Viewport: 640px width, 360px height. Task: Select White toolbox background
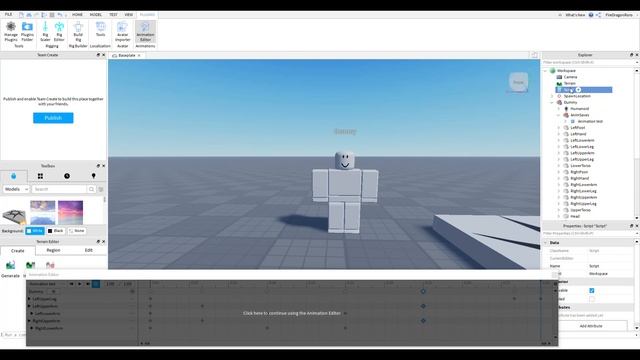pyautogui.click(x=35, y=231)
